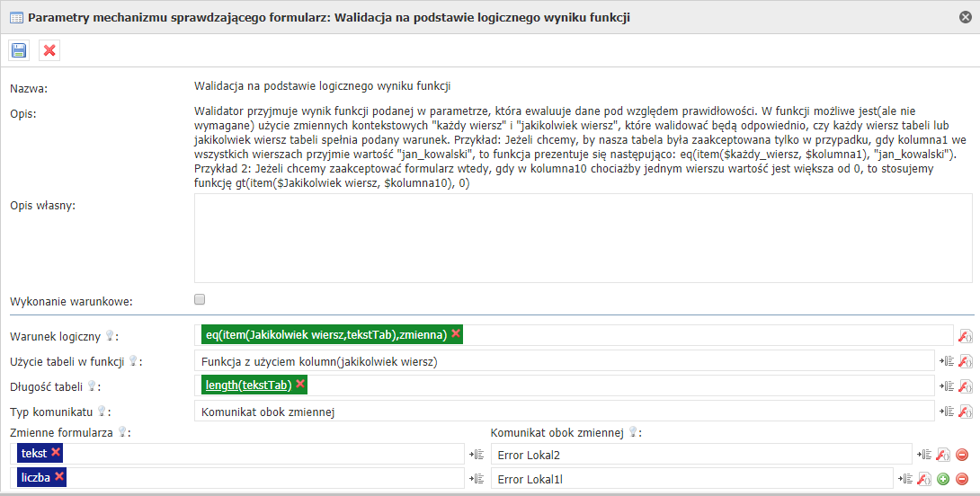This screenshot has height=496, width=980.
Task: Click green plus to add a row
Action: pos(944,479)
